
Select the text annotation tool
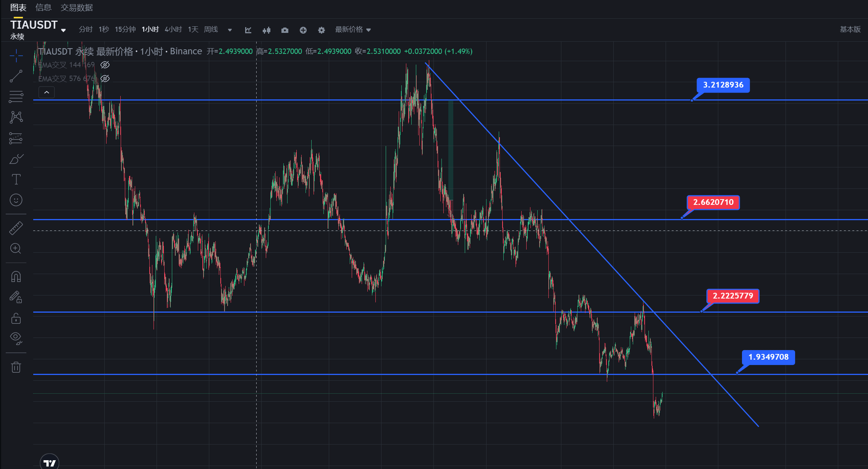(x=16, y=179)
